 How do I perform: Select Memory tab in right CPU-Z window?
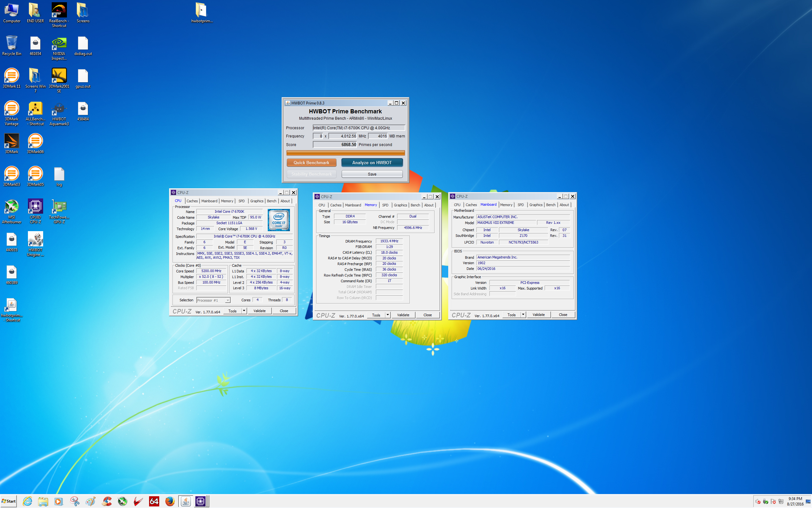click(506, 204)
